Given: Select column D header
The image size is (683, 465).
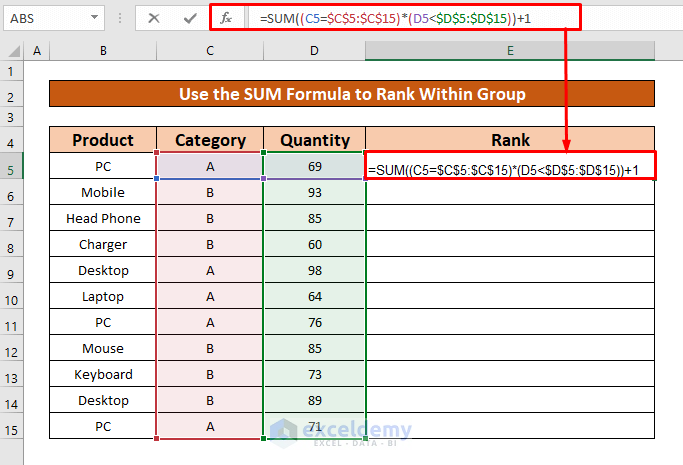Looking at the screenshot, I should (x=314, y=51).
